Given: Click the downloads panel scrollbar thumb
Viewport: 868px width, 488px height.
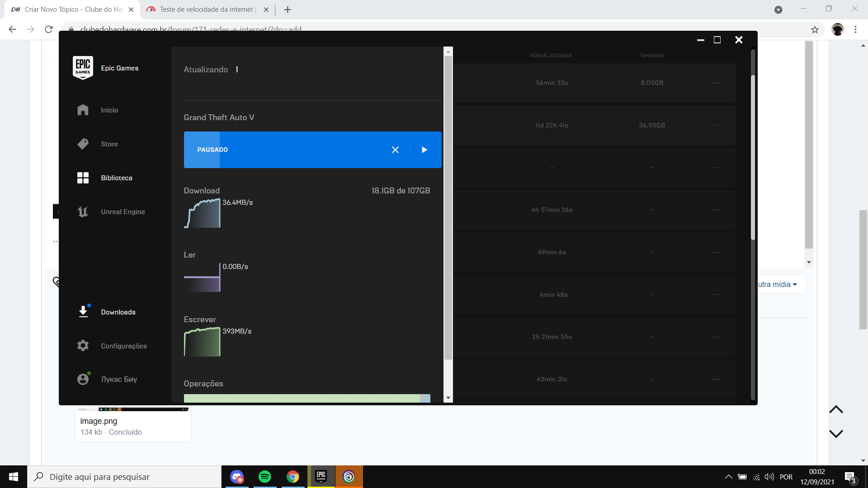Looking at the screenshot, I should tap(448, 208).
